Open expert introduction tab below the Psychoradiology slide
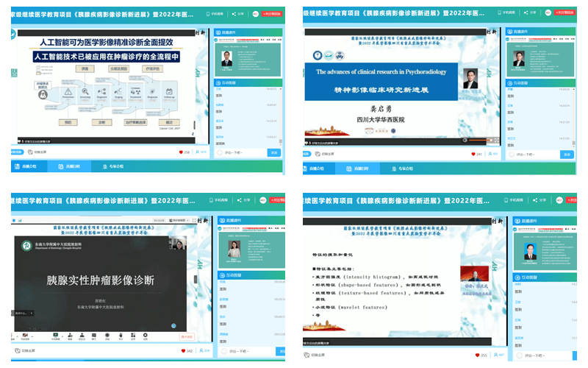This screenshot has height=368, width=588. pyautogui.click(x=402, y=169)
